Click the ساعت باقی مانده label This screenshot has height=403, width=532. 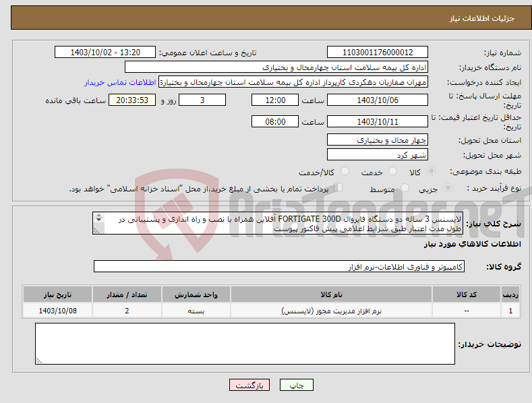[76, 100]
